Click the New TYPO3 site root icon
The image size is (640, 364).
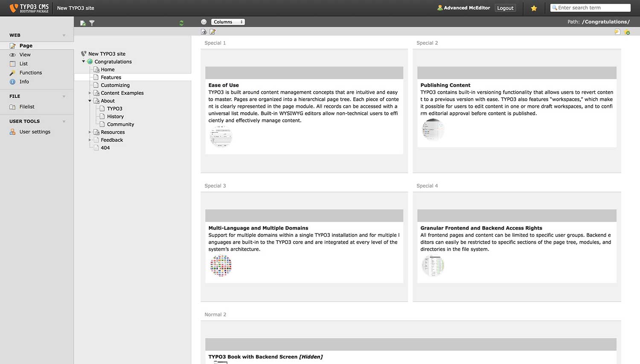(84, 54)
